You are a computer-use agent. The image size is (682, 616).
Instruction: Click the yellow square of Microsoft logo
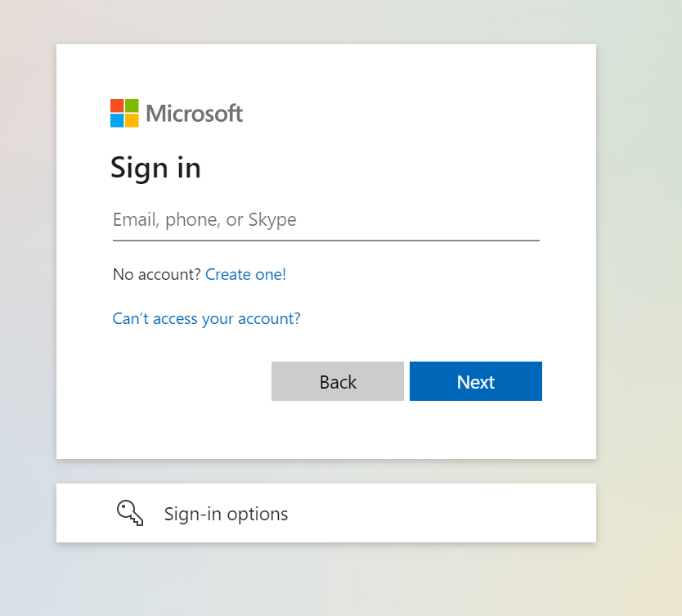coord(132,120)
